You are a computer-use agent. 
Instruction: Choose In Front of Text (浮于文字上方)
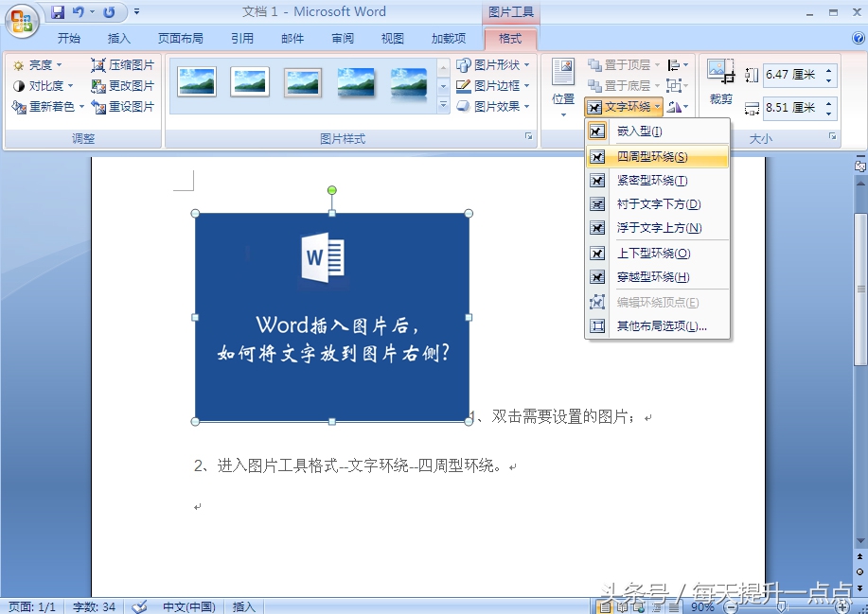click(x=657, y=228)
